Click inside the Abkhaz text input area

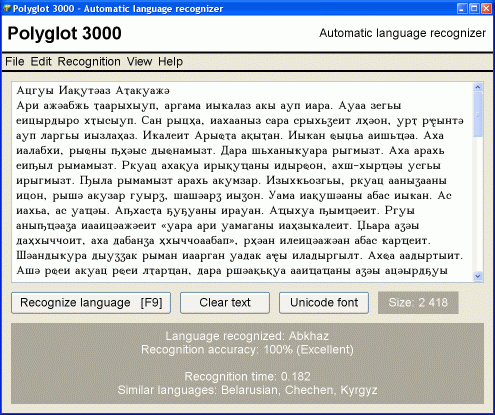click(242, 182)
